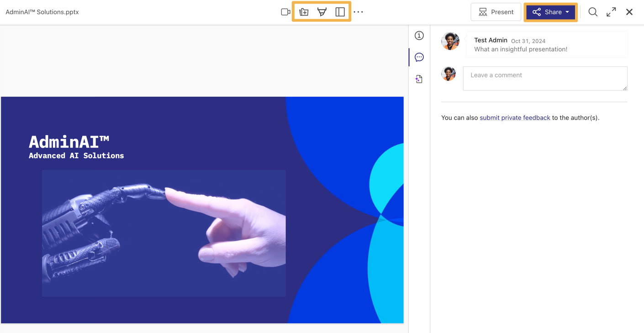Click the comment text 'What an insightful presentation!'
644x333 pixels.
(521, 49)
